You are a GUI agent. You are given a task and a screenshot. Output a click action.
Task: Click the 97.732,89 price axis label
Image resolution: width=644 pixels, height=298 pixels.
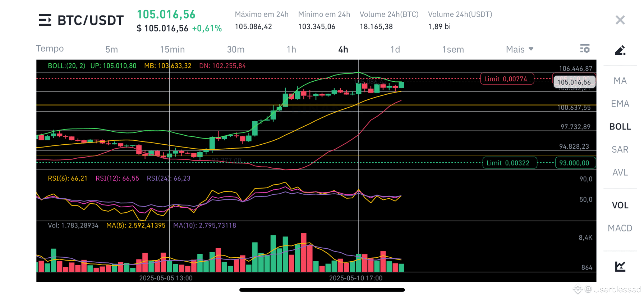pyautogui.click(x=575, y=127)
